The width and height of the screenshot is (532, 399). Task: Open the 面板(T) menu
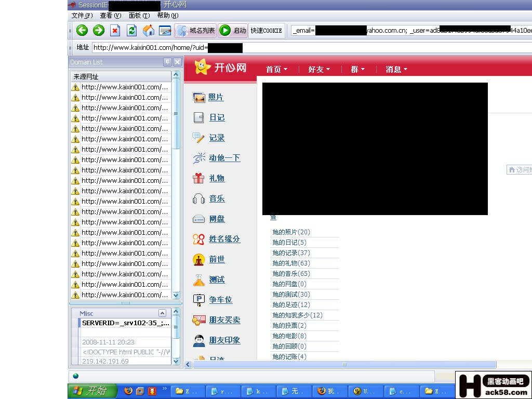139,16
